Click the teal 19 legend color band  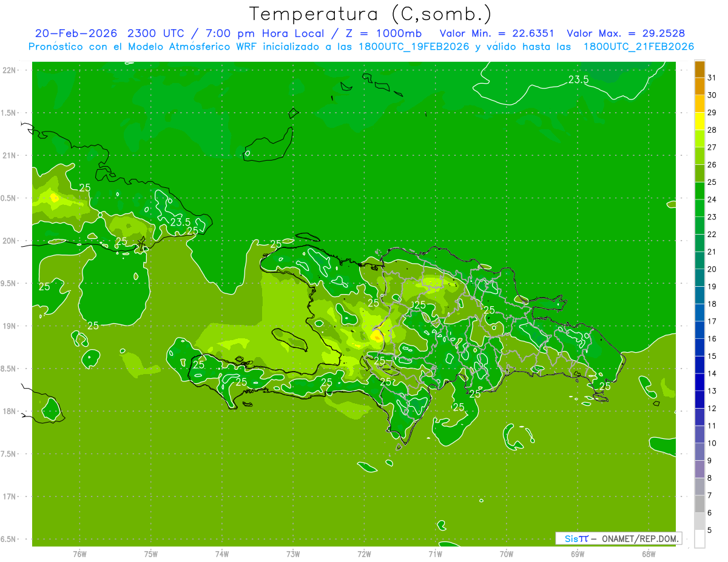pyautogui.click(x=699, y=278)
